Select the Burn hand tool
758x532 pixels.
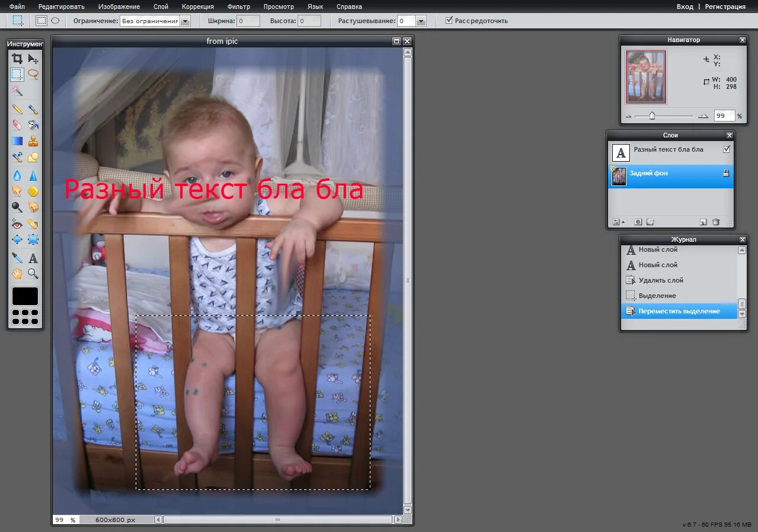pyautogui.click(x=33, y=207)
